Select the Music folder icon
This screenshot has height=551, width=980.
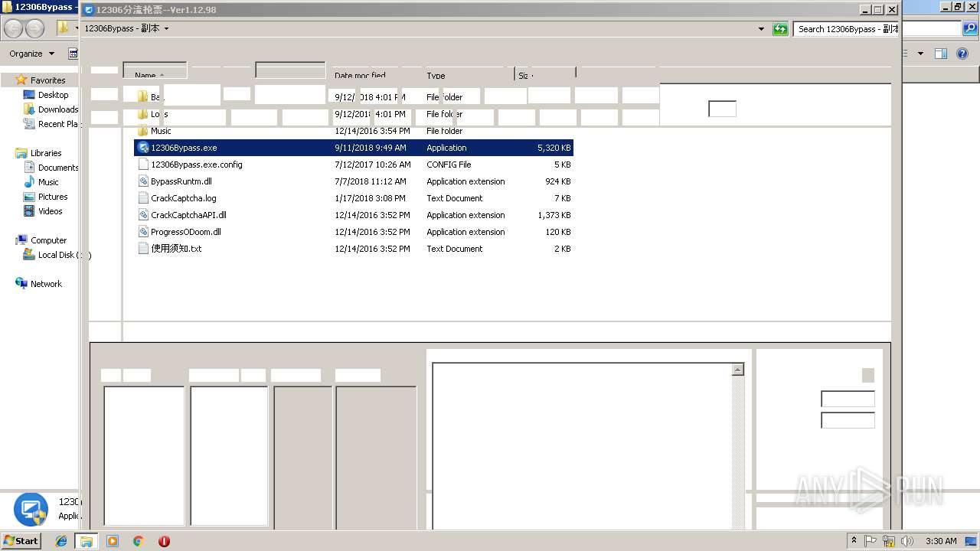(143, 131)
